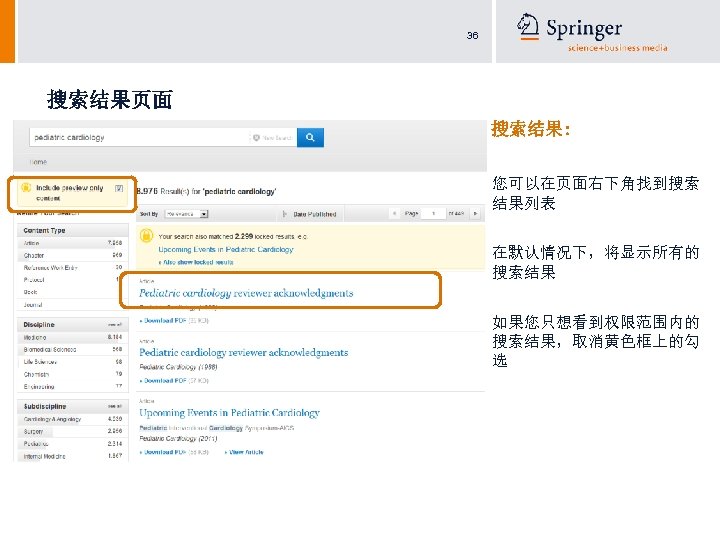Go to the next results page arrow
The height and width of the screenshot is (540, 720).
click(x=475, y=214)
